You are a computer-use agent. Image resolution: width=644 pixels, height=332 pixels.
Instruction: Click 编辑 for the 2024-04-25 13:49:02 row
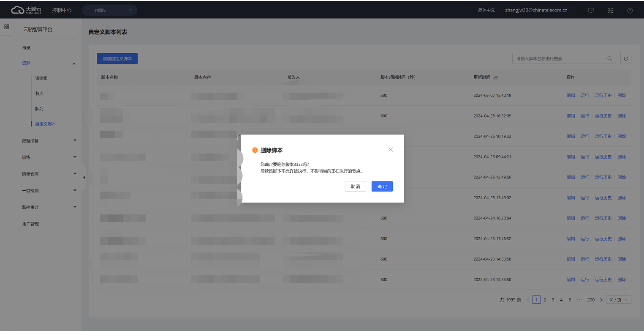571,198
